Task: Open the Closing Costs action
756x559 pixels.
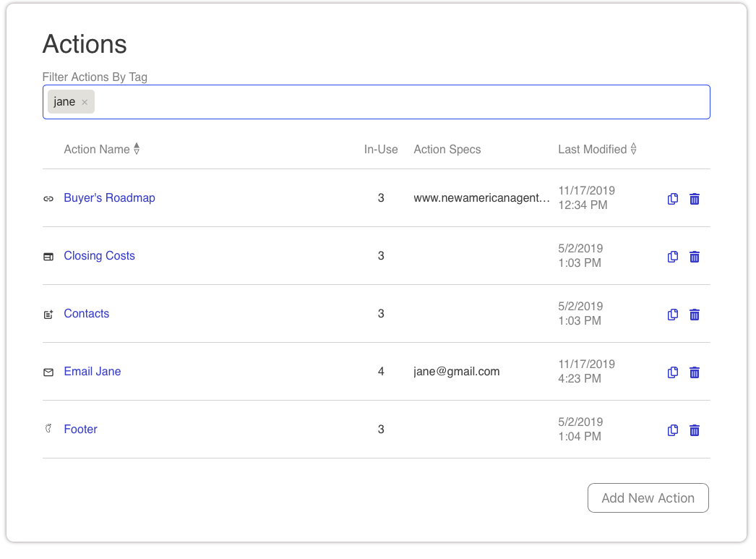Action: (99, 255)
